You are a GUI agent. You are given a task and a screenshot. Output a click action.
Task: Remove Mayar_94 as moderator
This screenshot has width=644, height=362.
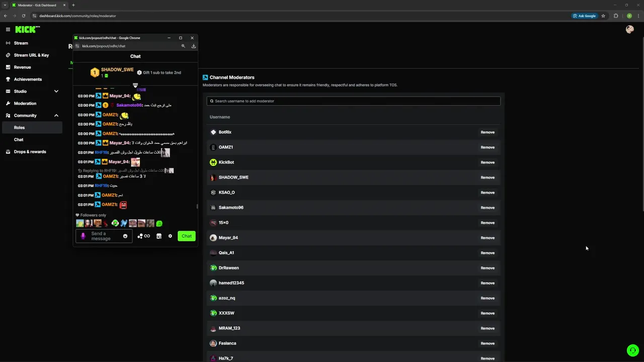(x=488, y=238)
